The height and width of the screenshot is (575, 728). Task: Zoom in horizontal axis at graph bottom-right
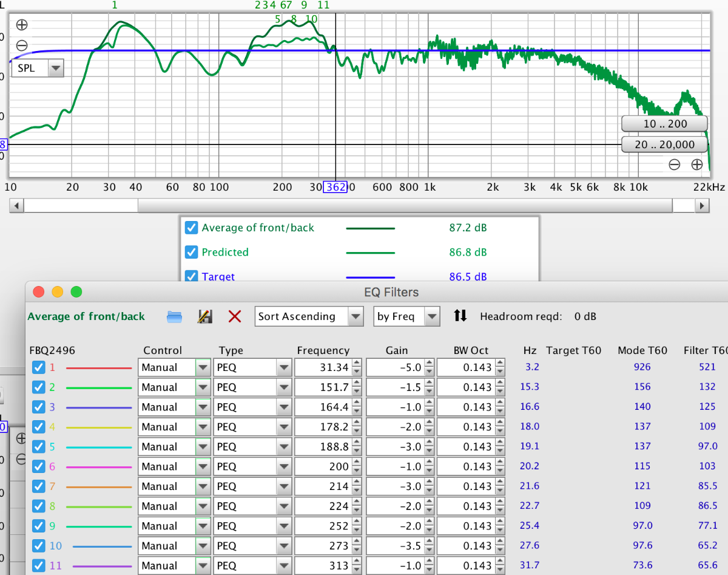(x=696, y=164)
